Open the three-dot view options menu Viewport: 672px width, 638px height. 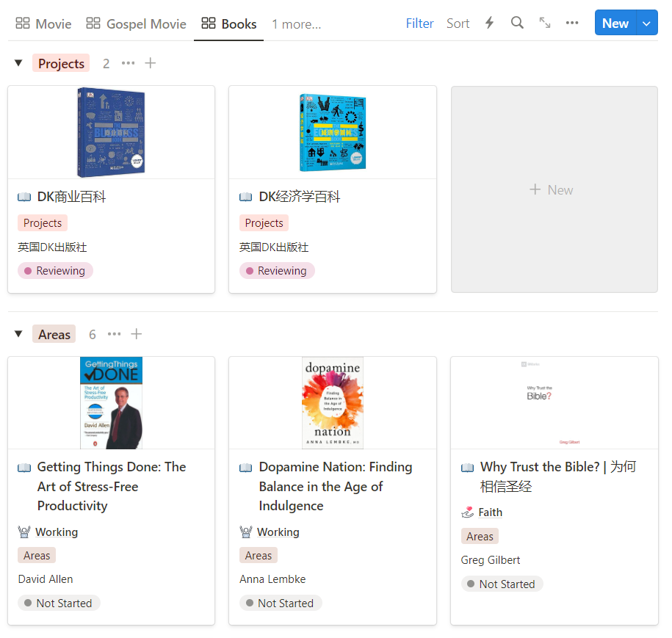pyautogui.click(x=572, y=23)
